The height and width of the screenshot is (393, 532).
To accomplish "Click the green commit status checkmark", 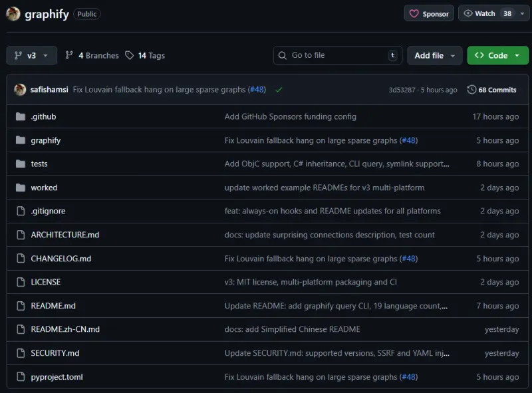I will 279,90.
